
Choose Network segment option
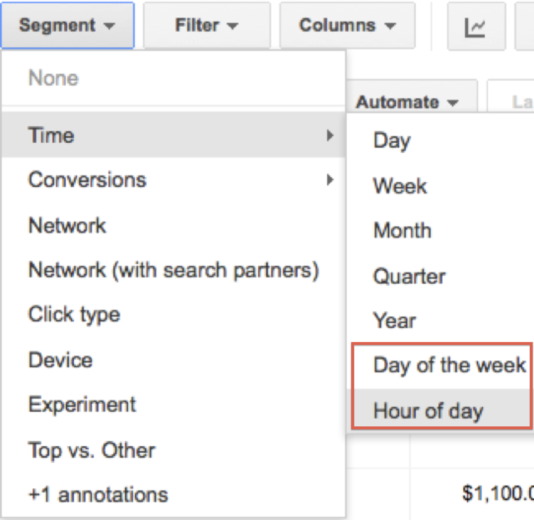click(174, 225)
